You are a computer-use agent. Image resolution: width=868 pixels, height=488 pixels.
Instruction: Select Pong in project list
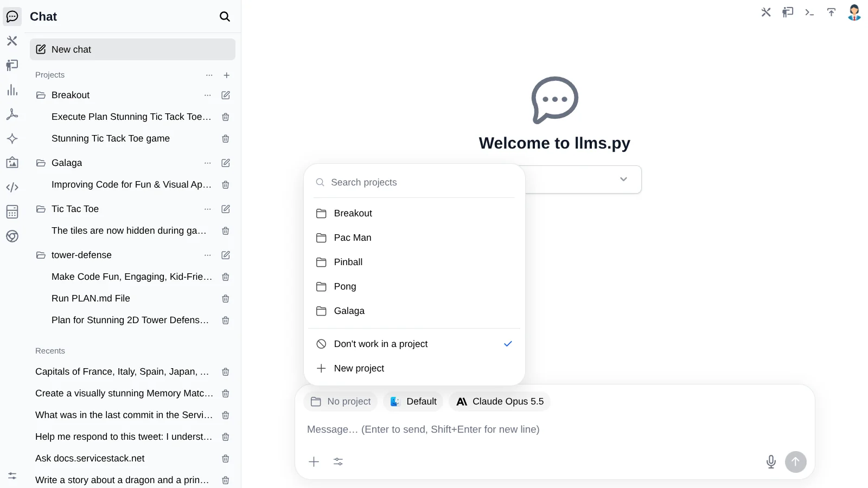click(x=414, y=286)
